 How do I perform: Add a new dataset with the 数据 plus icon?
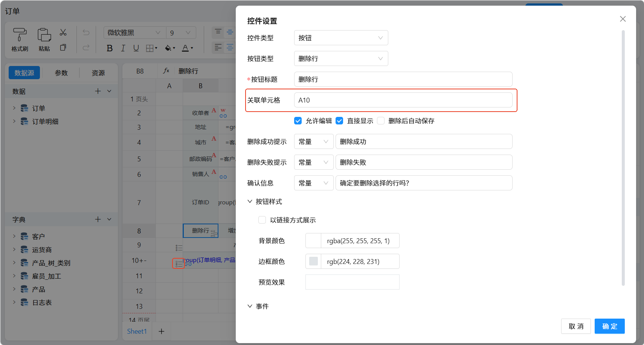(98, 91)
